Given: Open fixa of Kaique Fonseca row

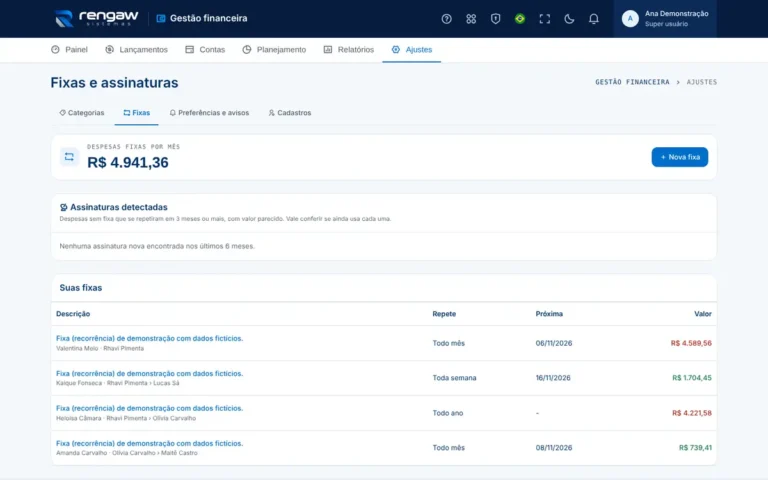Looking at the screenshot, I should (149, 374).
